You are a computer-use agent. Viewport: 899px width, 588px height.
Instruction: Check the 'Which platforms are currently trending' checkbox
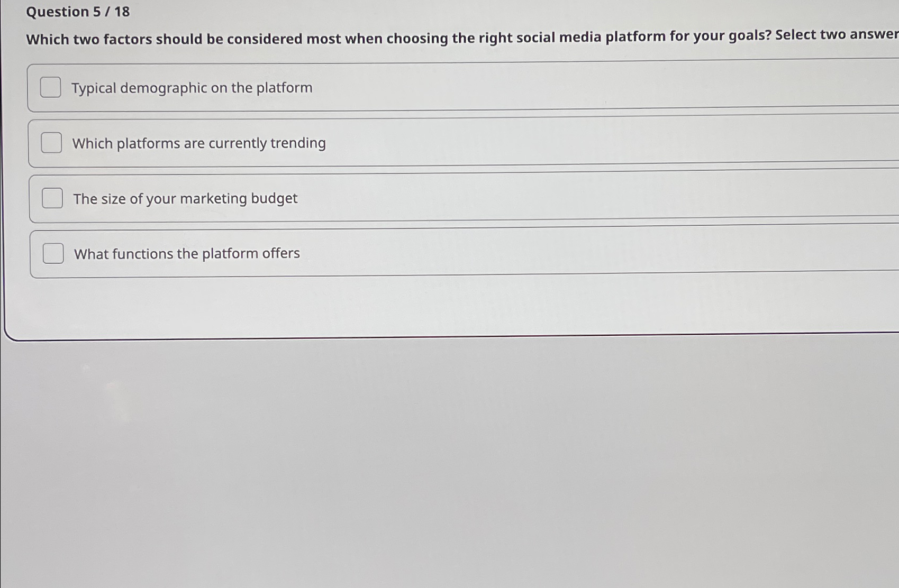(x=51, y=143)
